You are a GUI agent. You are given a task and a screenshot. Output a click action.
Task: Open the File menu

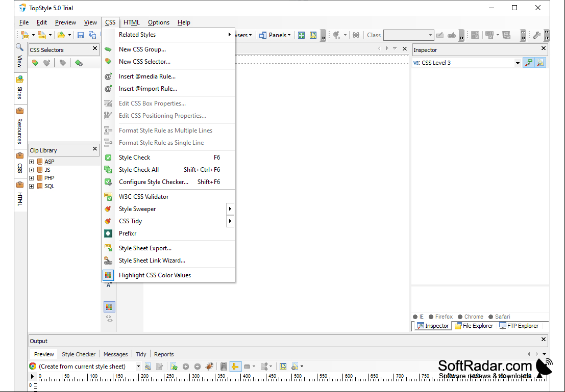point(24,22)
